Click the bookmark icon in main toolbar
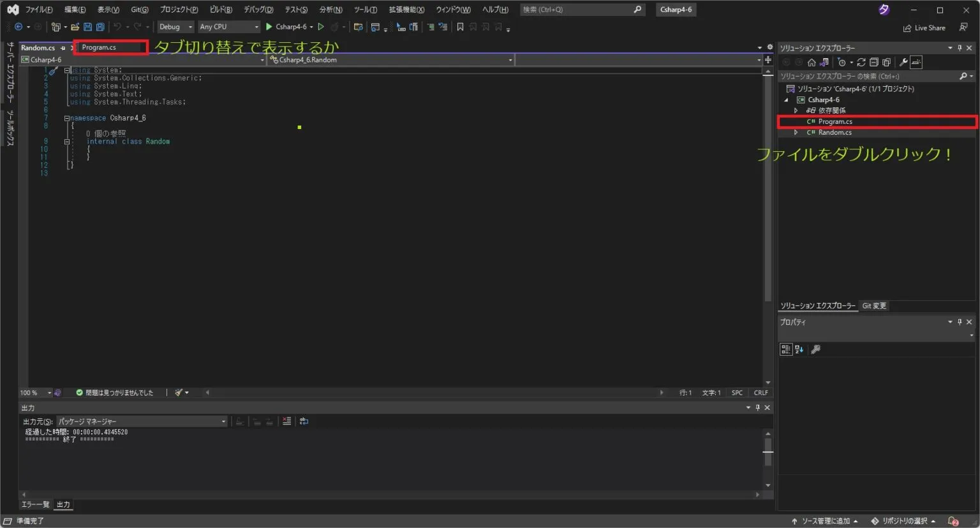Viewport: 980px width, 528px height. 460,27
